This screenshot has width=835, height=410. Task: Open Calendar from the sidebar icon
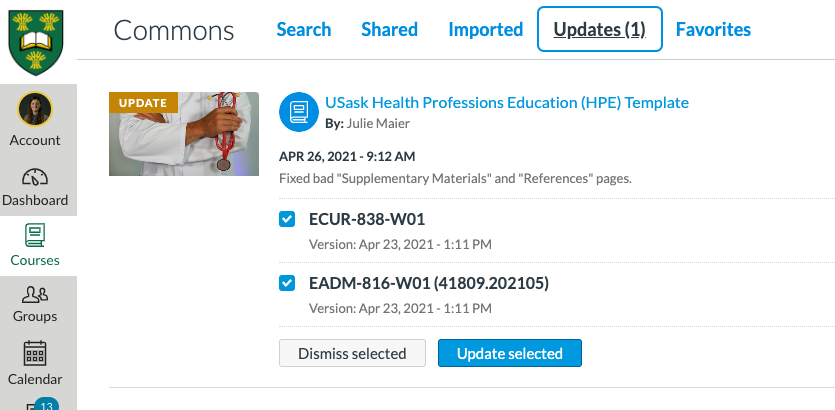tap(35, 354)
